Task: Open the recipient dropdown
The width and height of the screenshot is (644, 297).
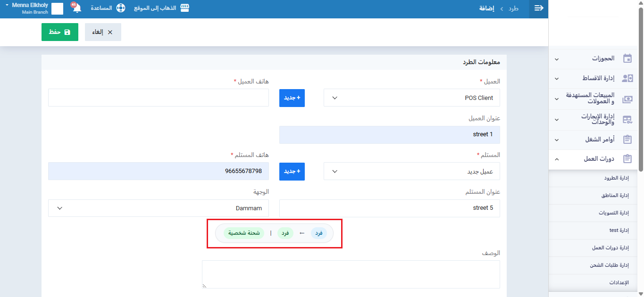Action: tap(411, 172)
